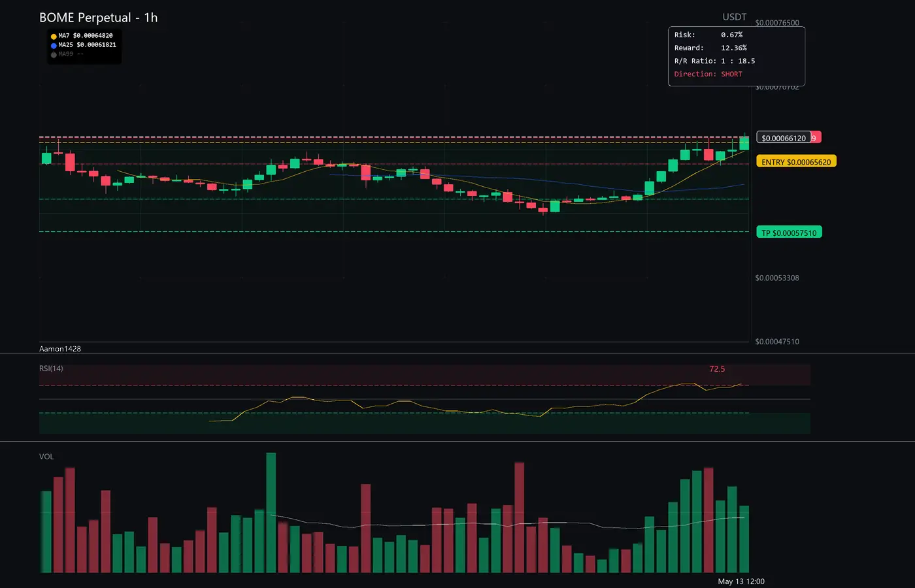Click the "May 13 12:00" time label
Image resolution: width=915 pixels, height=588 pixels.
click(741, 581)
